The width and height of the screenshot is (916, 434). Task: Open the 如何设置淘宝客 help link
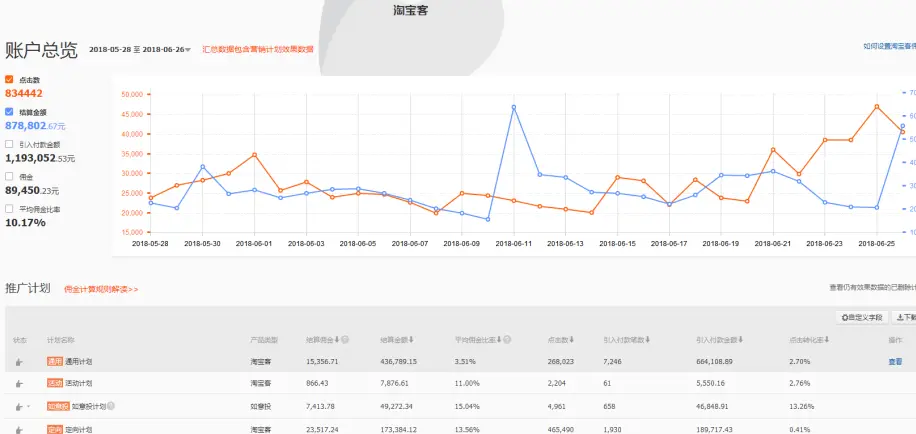[x=889, y=46]
